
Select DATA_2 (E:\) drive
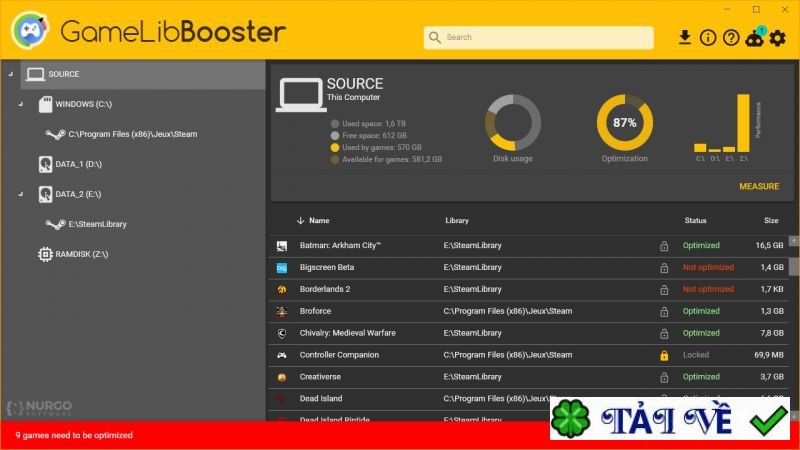(x=78, y=194)
